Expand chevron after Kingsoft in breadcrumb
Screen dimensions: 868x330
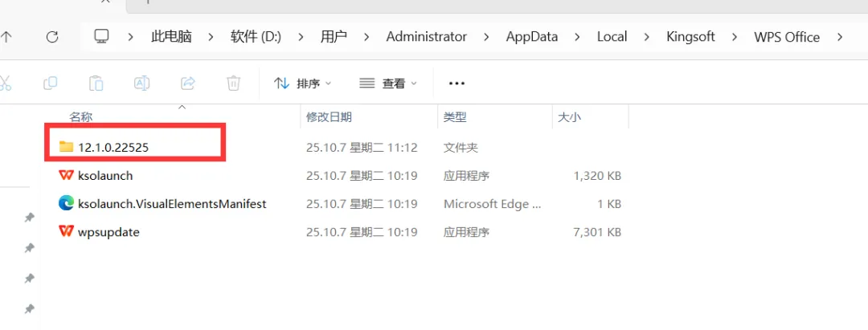735,37
